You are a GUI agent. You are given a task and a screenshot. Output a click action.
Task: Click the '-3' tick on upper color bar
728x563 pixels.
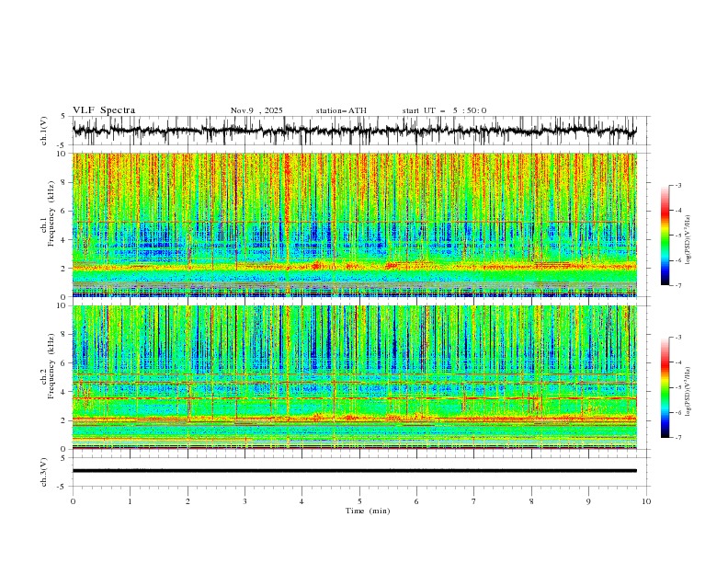678,185
